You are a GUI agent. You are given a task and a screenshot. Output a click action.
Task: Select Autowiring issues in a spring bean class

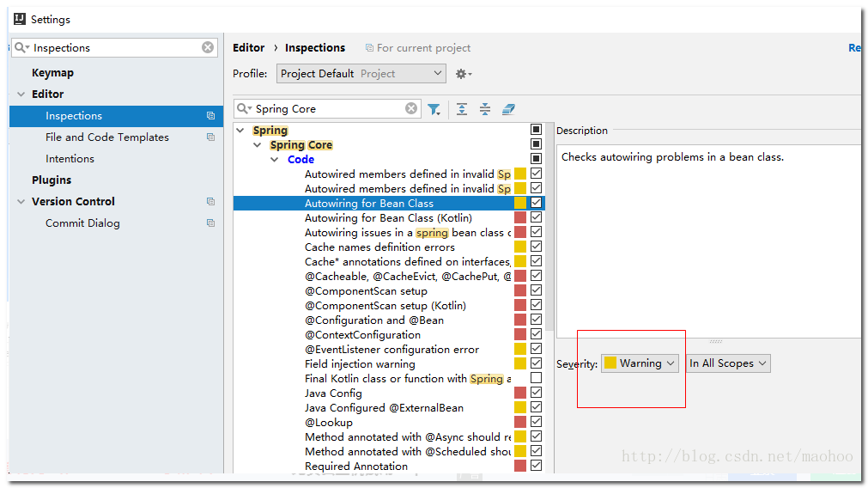point(408,232)
